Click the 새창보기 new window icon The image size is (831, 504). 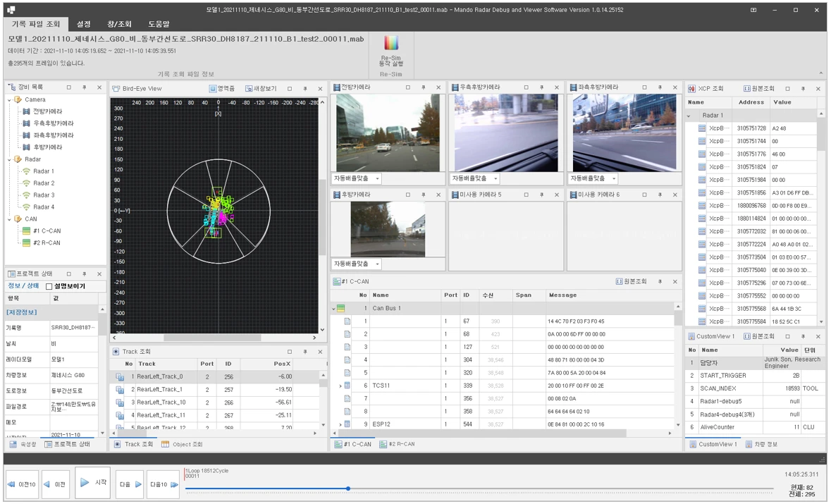tap(249, 89)
